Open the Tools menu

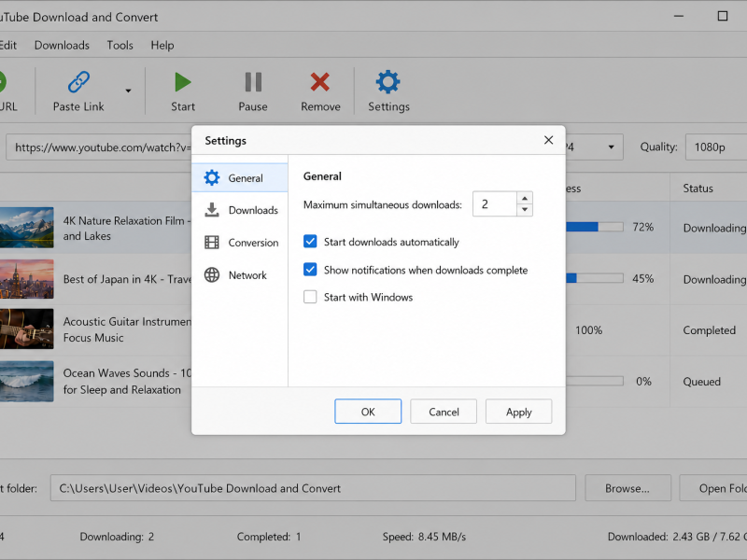120,45
